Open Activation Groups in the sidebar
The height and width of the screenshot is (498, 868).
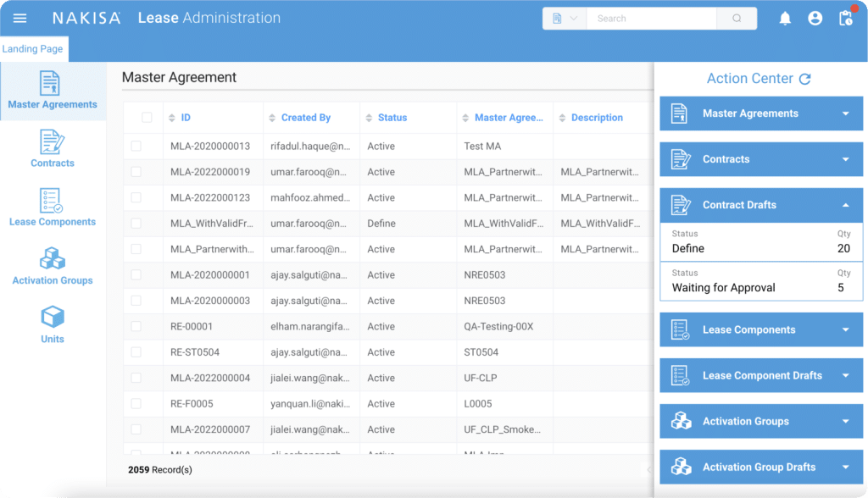click(53, 266)
